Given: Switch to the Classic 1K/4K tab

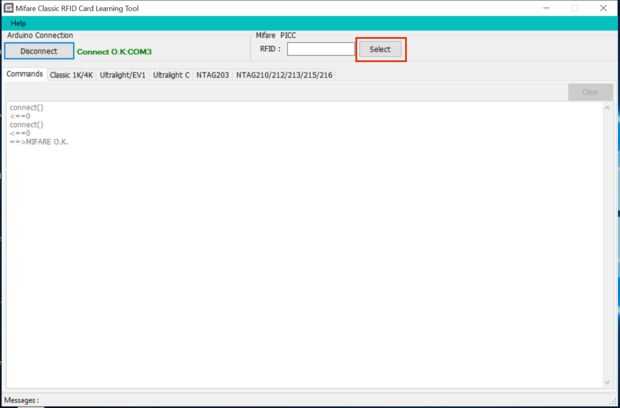Looking at the screenshot, I should coord(71,75).
